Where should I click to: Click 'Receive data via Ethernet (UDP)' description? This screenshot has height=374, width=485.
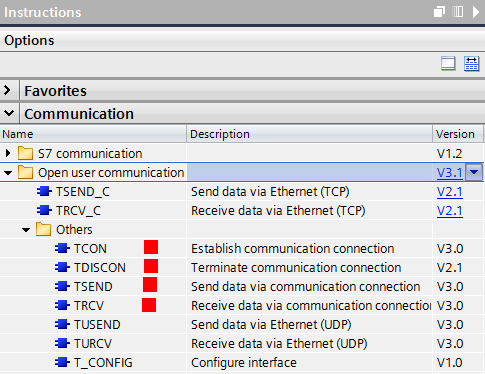(279, 344)
